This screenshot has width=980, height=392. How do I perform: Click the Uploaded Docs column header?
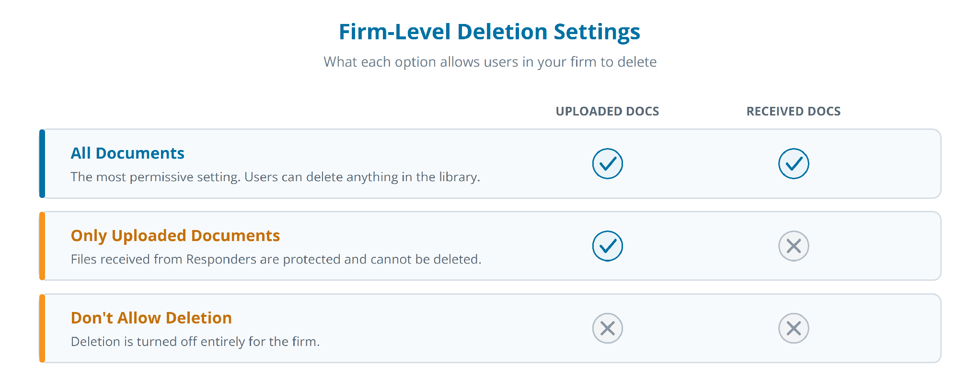[x=607, y=111]
